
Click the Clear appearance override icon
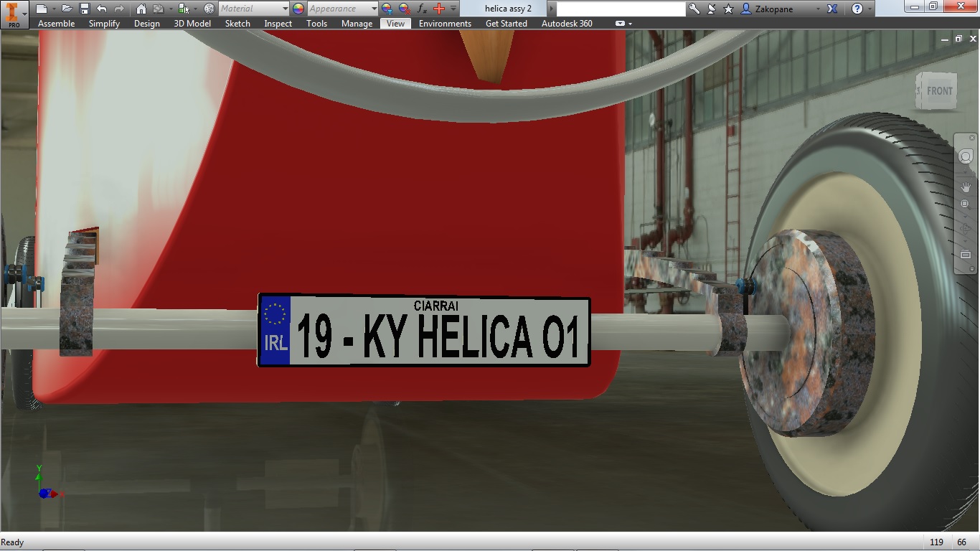[x=405, y=9]
